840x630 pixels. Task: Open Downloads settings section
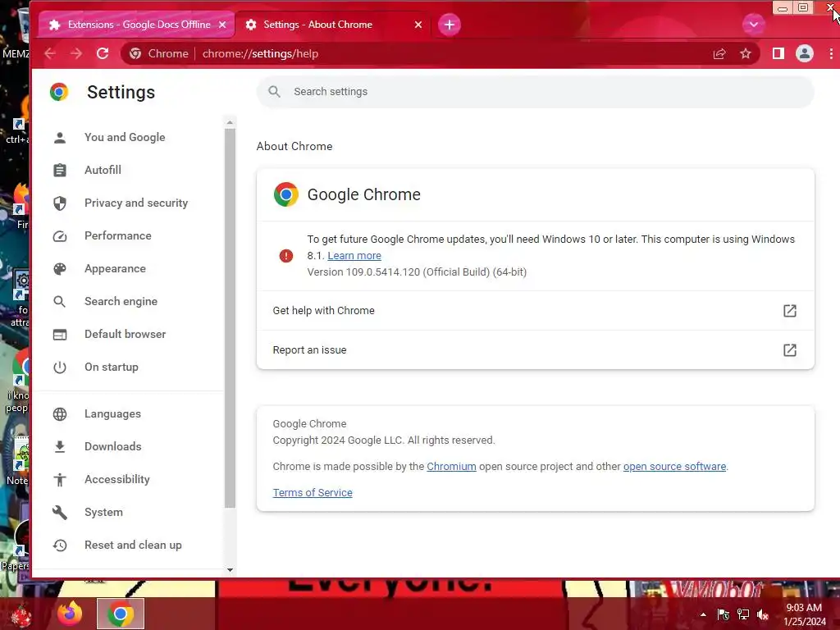pos(113,446)
